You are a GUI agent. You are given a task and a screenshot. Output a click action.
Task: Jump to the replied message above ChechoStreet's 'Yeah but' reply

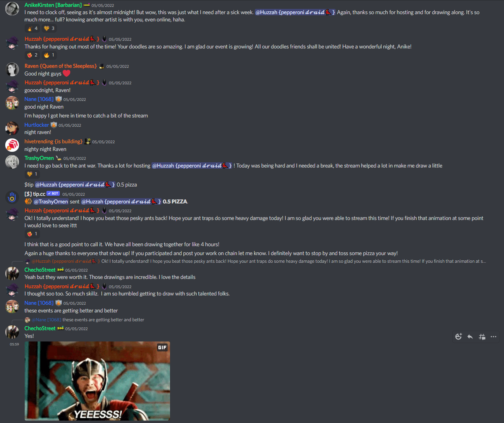[258, 261]
